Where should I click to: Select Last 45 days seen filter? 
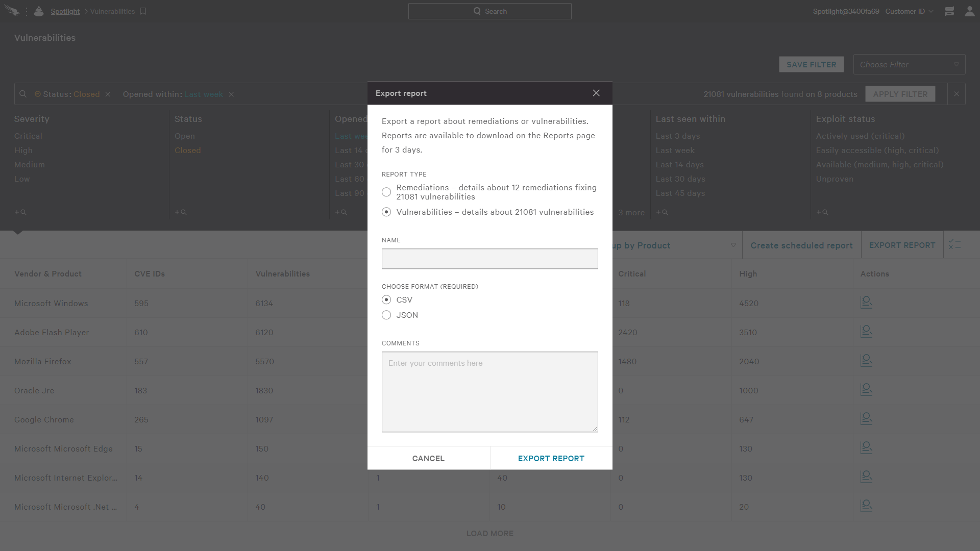pyautogui.click(x=680, y=193)
